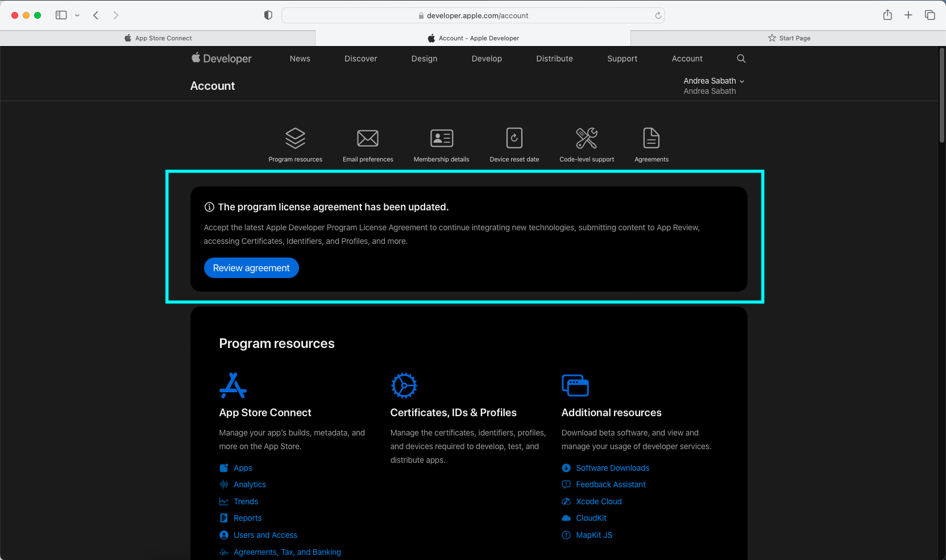946x560 pixels.
Task: Open Membership details card icon
Action: point(442,138)
